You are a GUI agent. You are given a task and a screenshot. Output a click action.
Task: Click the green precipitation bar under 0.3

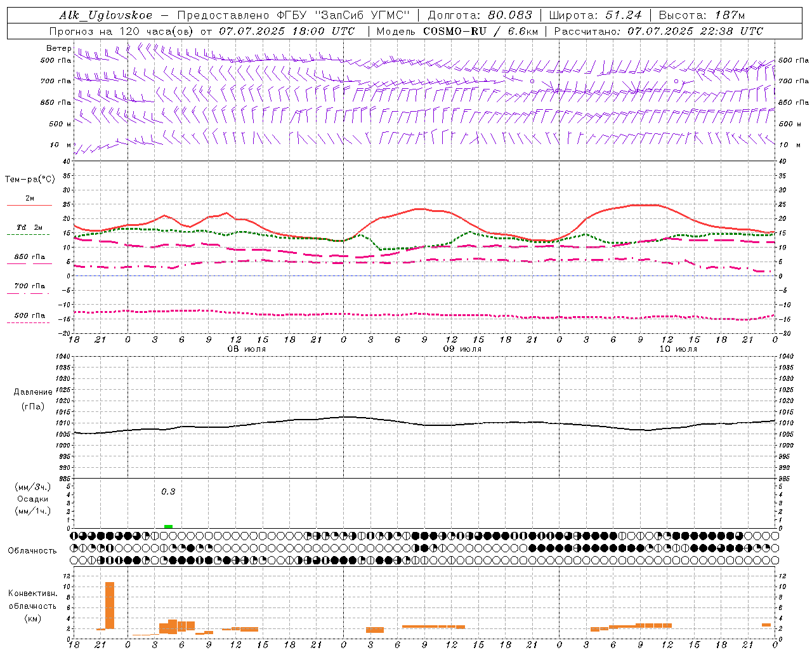168,526
